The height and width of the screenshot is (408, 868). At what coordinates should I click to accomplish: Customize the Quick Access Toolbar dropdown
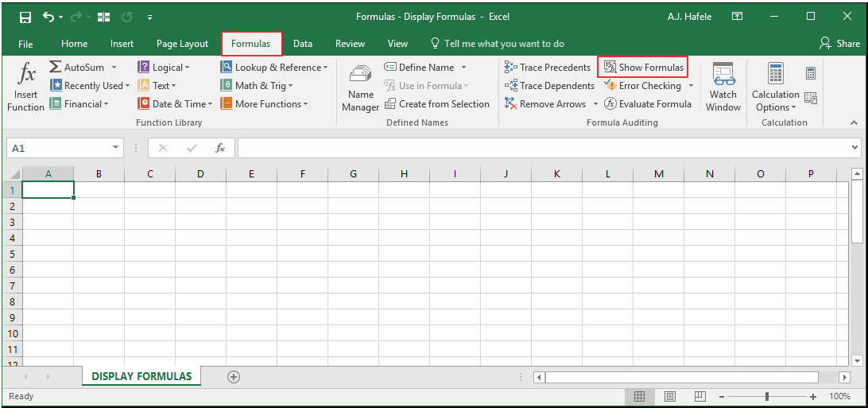(x=150, y=17)
